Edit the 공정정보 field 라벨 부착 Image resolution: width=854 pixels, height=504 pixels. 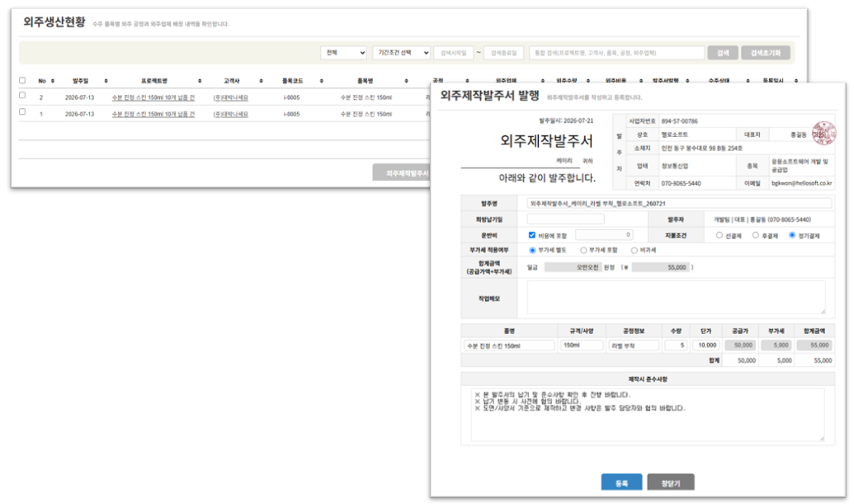point(634,345)
